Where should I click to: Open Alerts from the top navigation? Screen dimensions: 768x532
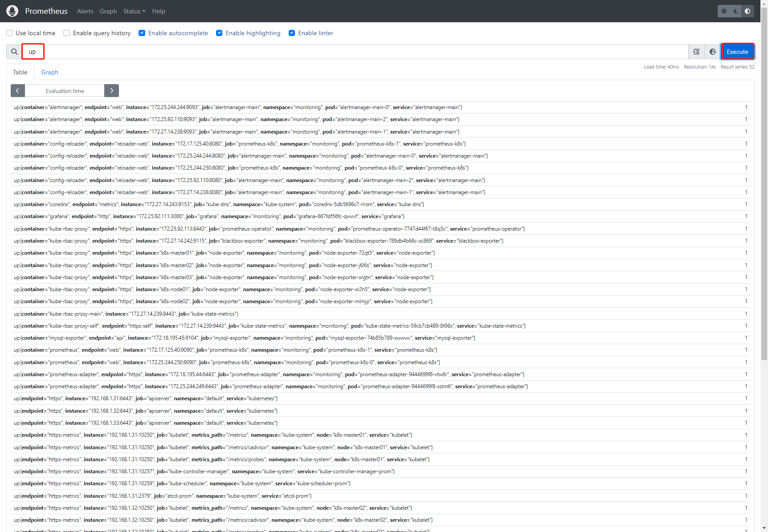85,11
